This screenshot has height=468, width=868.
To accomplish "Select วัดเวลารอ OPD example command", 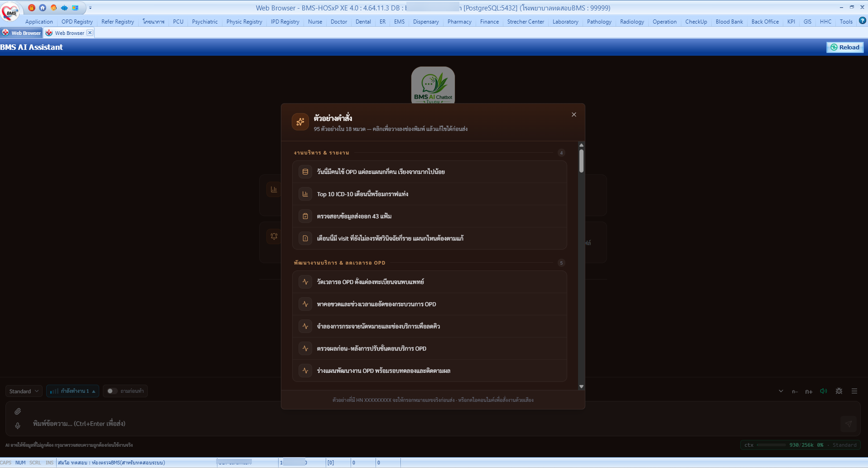I will (x=429, y=282).
